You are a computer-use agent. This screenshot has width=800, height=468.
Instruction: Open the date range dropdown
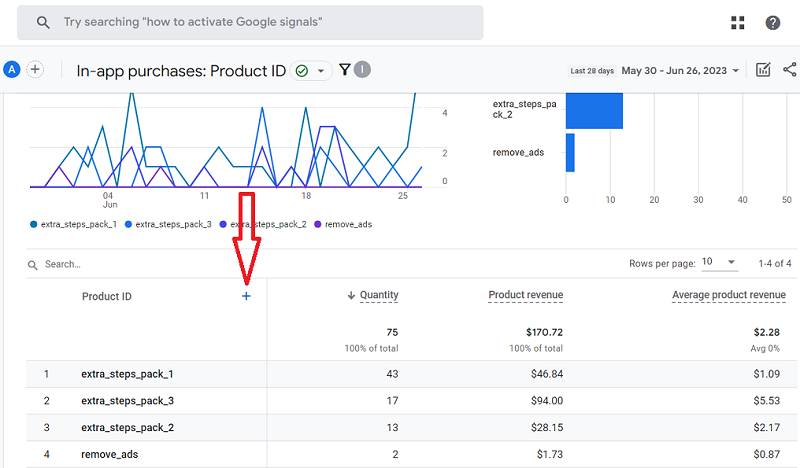(680, 71)
